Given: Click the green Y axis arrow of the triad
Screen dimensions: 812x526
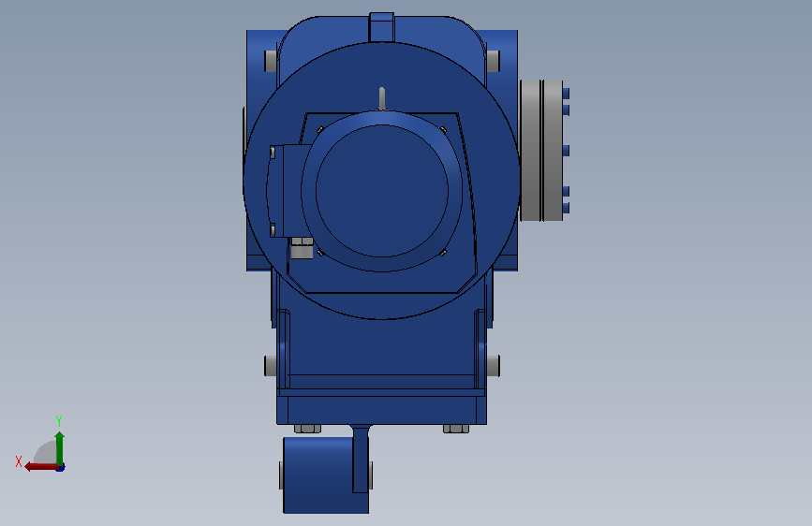Looking at the screenshot, I should click(x=60, y=448).
